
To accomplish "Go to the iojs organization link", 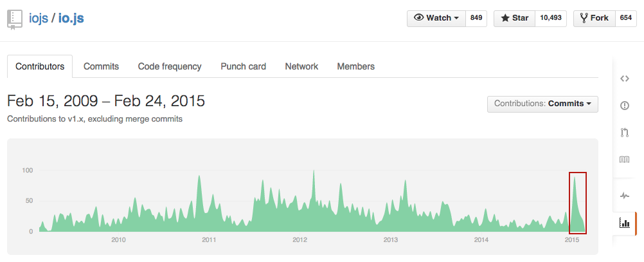I will point(38,19).
